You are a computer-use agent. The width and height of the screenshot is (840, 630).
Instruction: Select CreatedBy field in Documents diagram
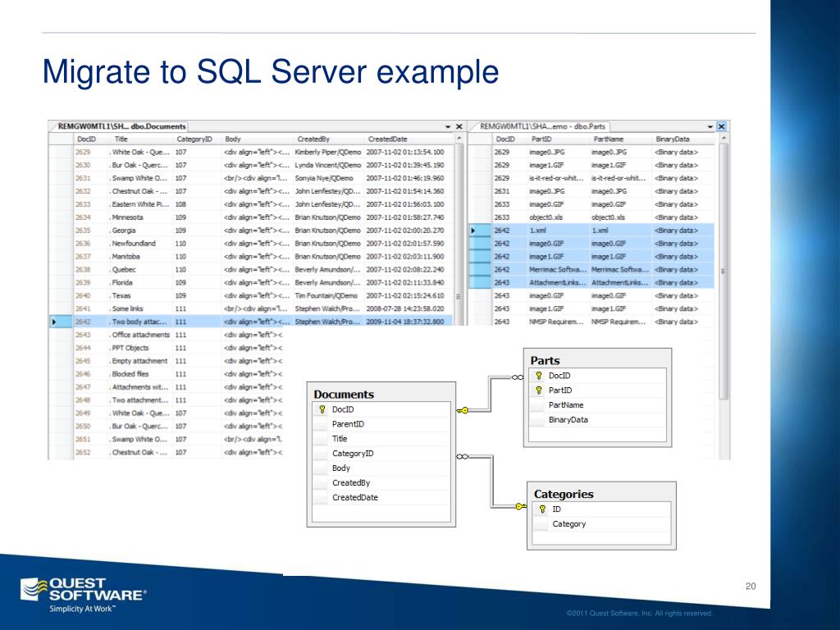click(x=381, y=482)
